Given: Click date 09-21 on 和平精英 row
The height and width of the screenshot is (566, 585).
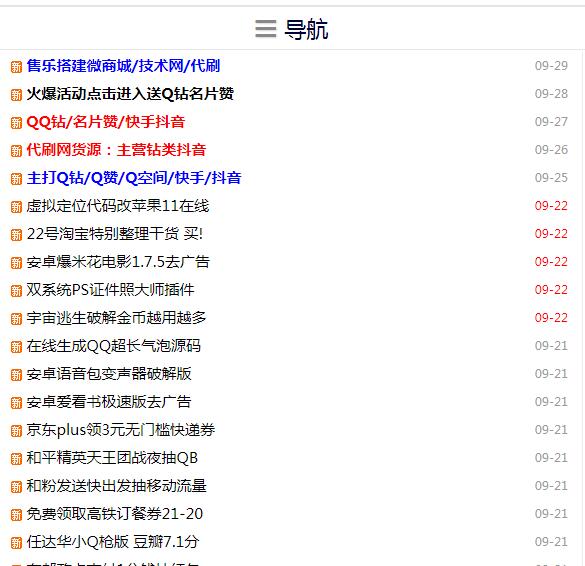Looking at the screenshot, I should point(551,458).
